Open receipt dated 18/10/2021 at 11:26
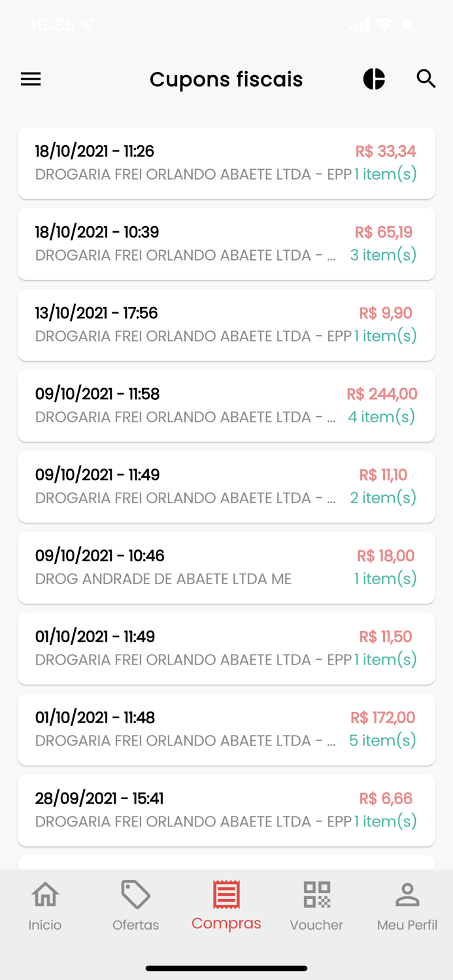The image size is (453, 980). pyautogui.click(x=226, y=163)
